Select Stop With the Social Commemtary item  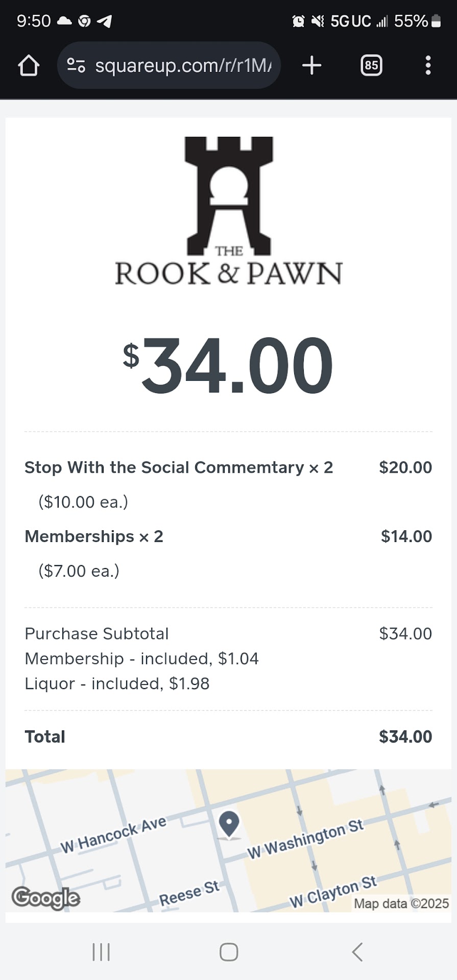click(178, 468)
